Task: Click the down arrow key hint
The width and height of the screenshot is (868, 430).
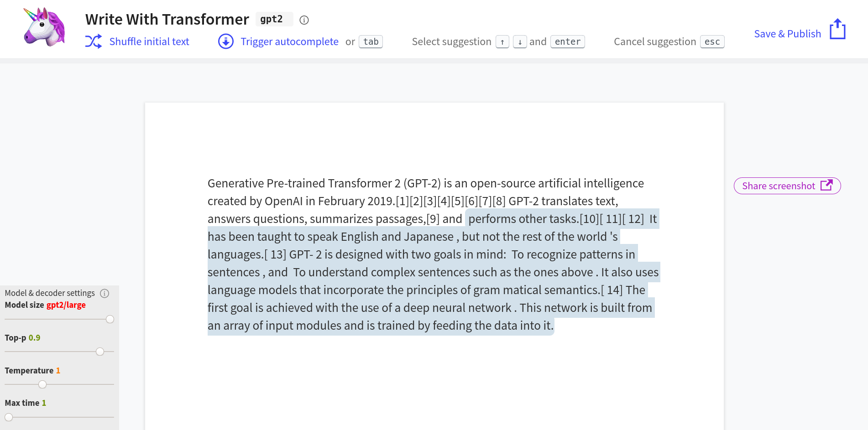Action: [520, 42]
